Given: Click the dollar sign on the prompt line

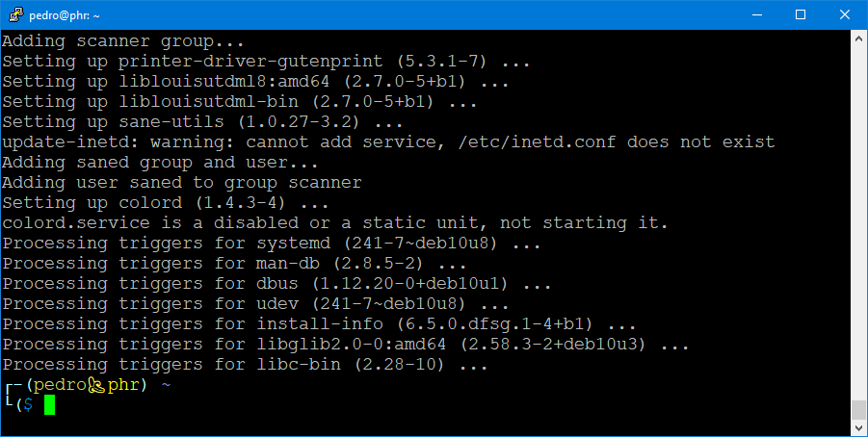Looking at the screenshot, I should (x=28, y=405).
